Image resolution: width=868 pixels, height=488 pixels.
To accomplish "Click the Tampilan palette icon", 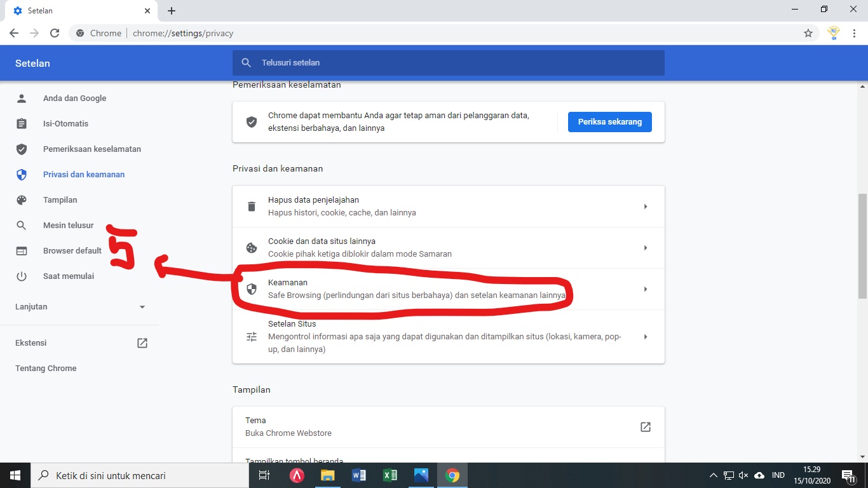I will tap(22, 200).
